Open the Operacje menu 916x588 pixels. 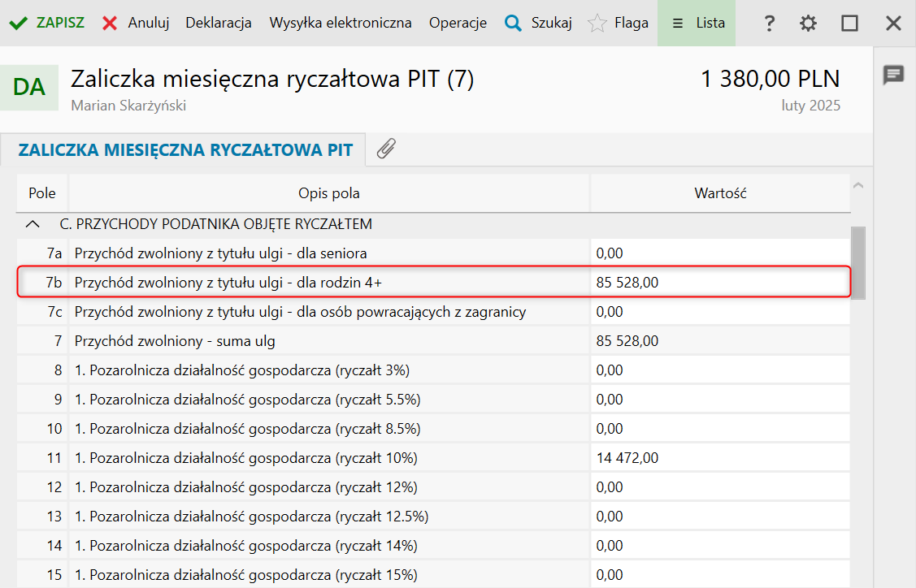pyautogui.click(x=458, y=23)
